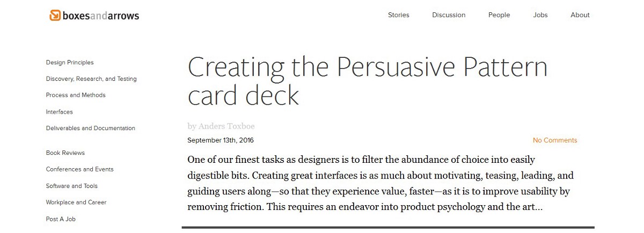Open the No Comments link
This screenshot has height=233, width=644.
tap(555, 140)
